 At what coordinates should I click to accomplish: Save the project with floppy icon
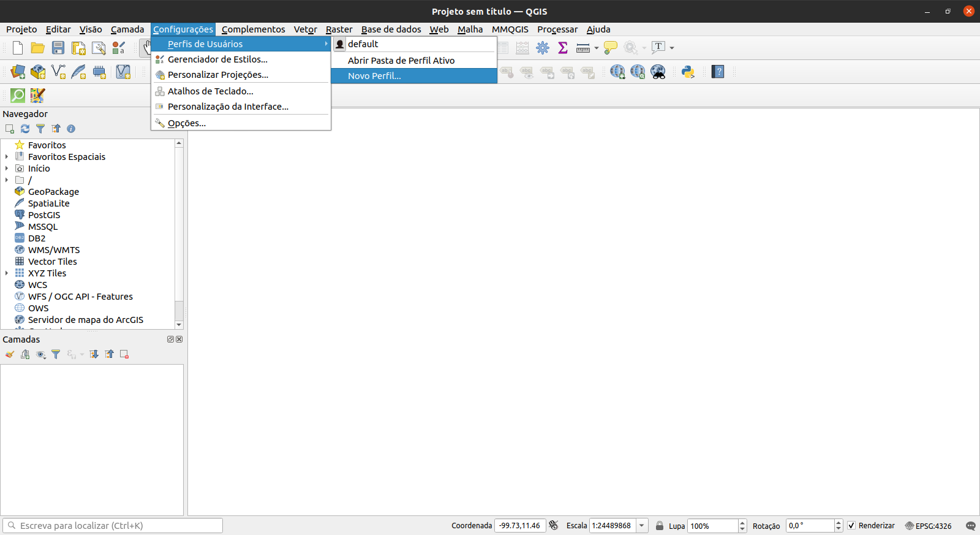pos(58,48)
